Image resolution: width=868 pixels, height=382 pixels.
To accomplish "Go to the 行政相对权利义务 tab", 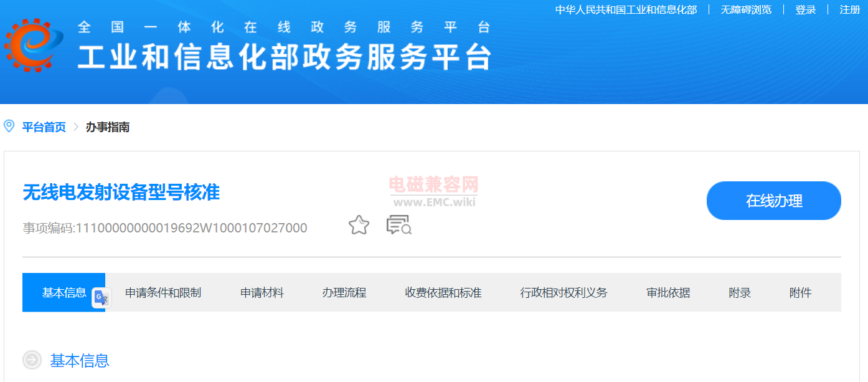I will (564, 292).
